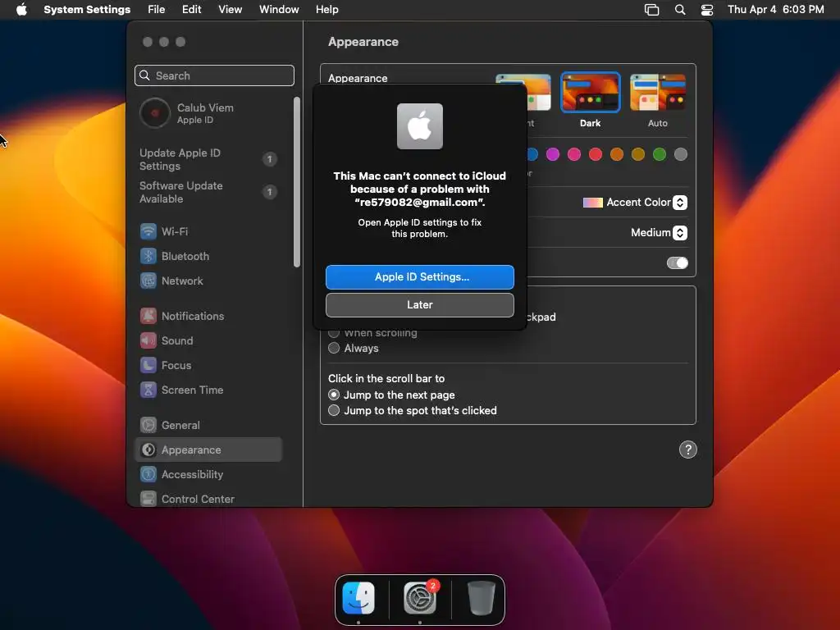This screenshot has width=840, height=630.
Task: Open the Screen Time hourglass icon
Action: click(148, 390)
